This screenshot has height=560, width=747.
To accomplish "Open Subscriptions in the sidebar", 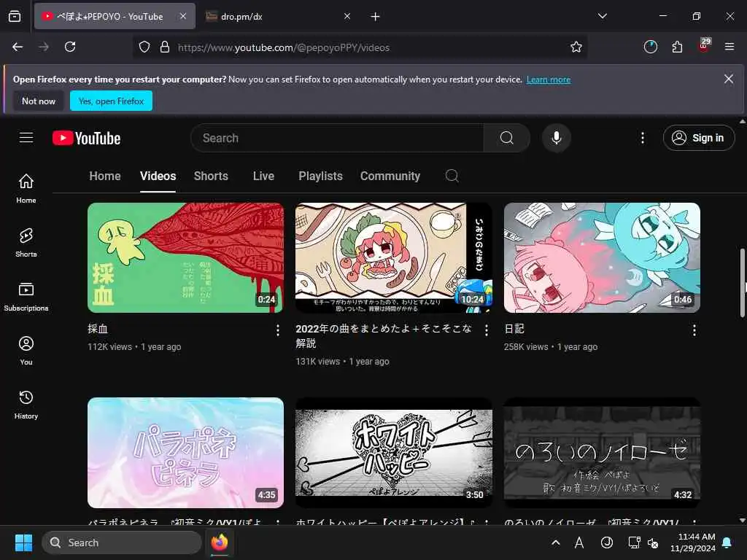I will click(26, 296).
